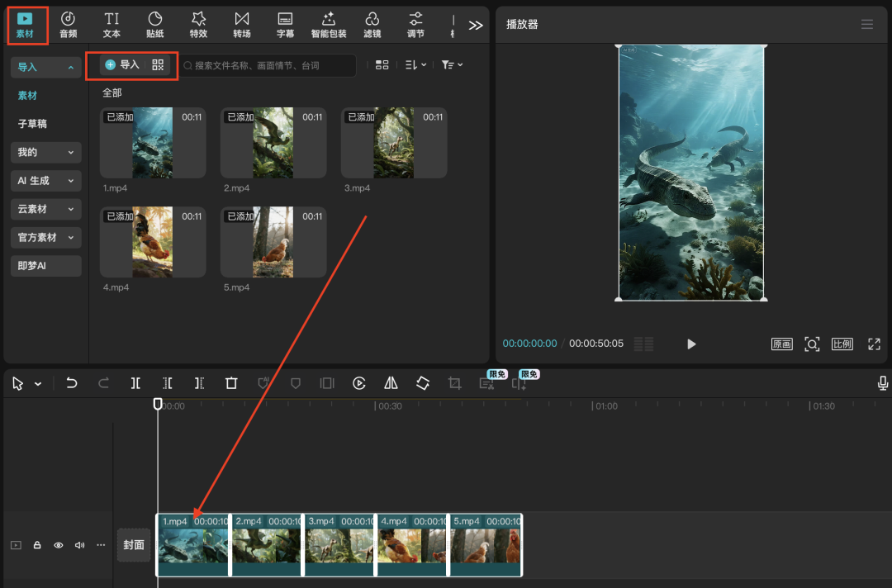The height and width of the screenshot is (588, 892).
Task: Open the sort order dropdown in media panel
Action: click(x=415, y=65)
